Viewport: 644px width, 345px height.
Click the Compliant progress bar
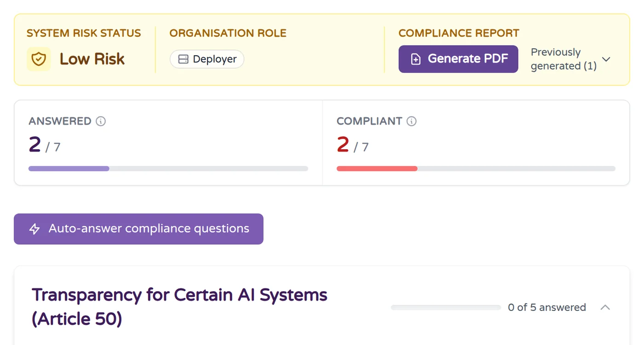476,169
